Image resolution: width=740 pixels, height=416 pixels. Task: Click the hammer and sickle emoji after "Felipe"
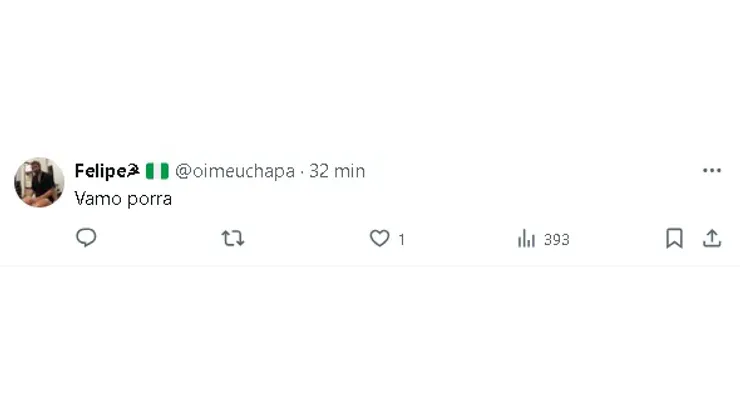(x=134, y=170)
